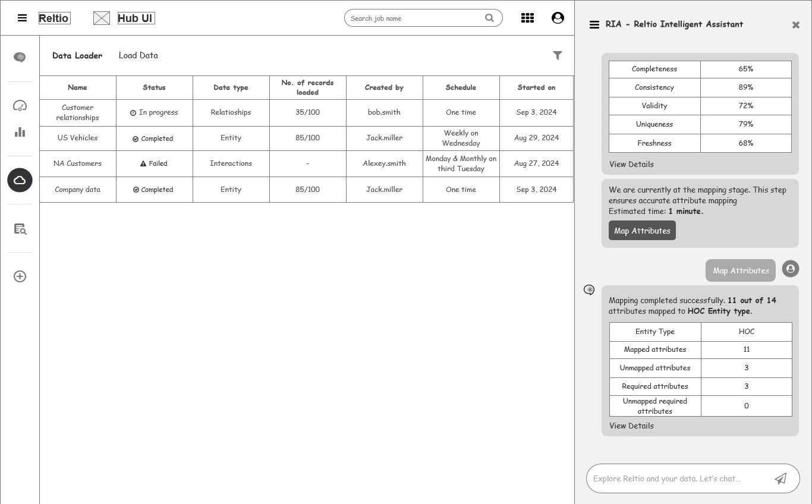Image resolution: width=812 pixels, height=504 pixels.
Task: Click the In progress status
Action: tap(154, 112)
